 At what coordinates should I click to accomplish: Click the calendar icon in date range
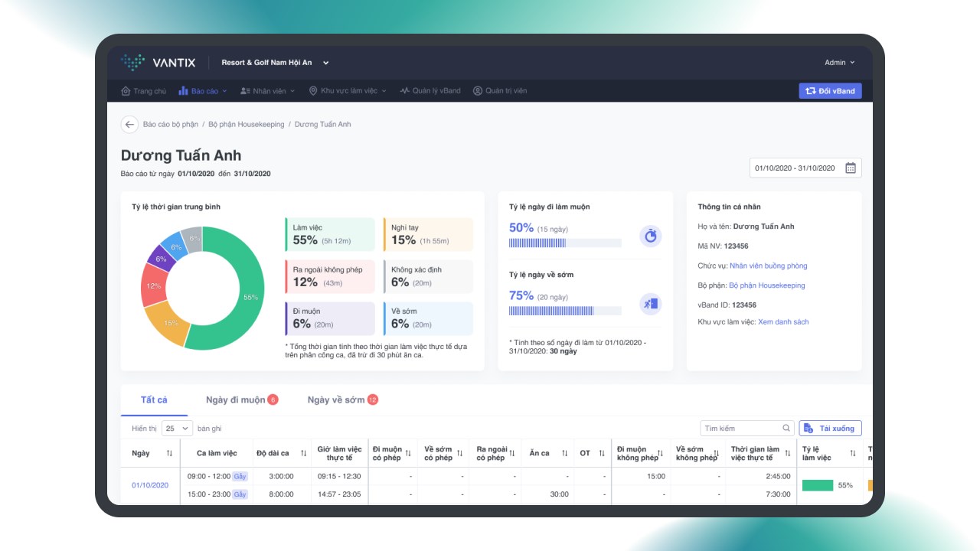pos(850,168)
